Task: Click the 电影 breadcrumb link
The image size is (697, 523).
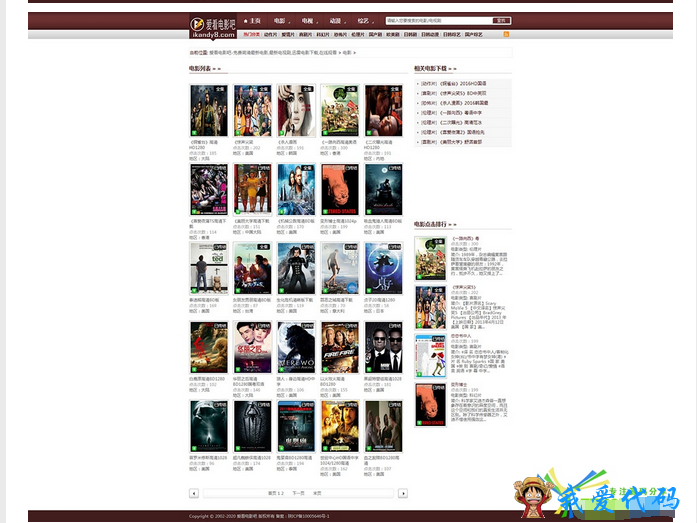Action: 347,53
